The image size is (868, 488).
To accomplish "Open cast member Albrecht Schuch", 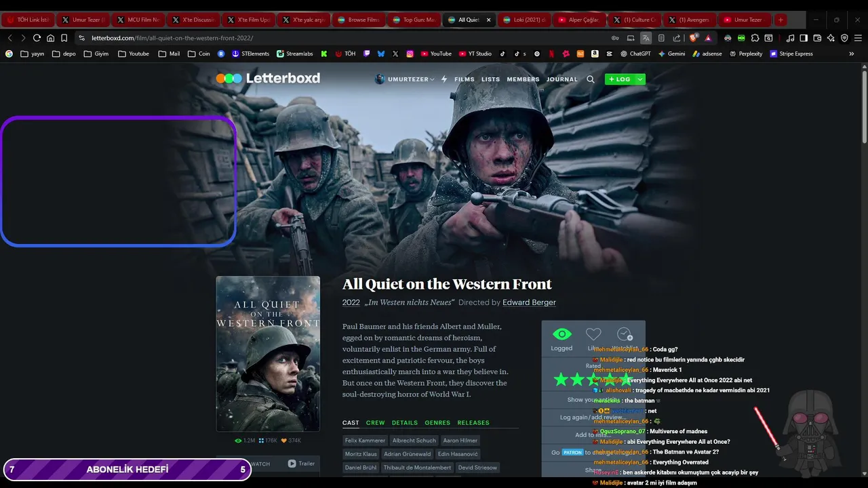I will (414, 441).
